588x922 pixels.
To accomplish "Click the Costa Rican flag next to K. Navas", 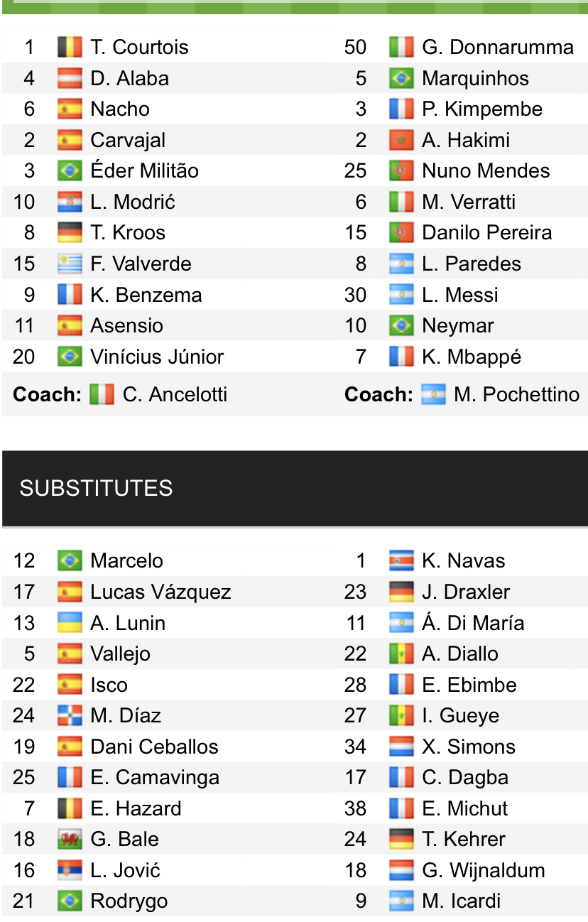I will pyautogui.click(x=401, y=561).
